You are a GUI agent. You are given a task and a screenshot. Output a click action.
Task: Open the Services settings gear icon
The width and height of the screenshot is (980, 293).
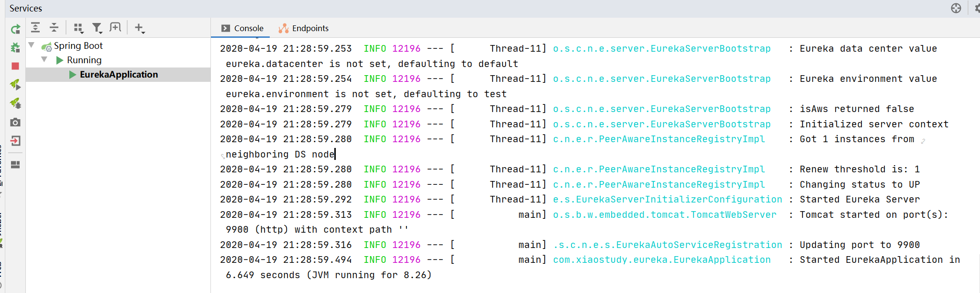click(x=977, y=8)
